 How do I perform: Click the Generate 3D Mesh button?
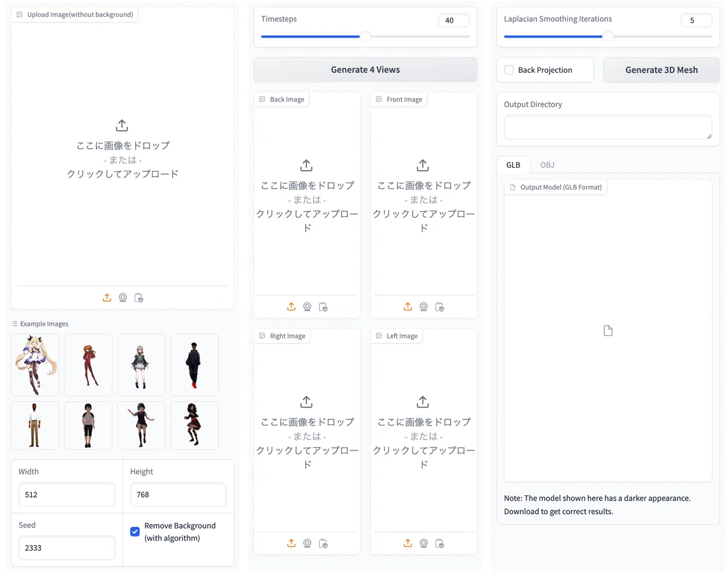click(662, 70)
